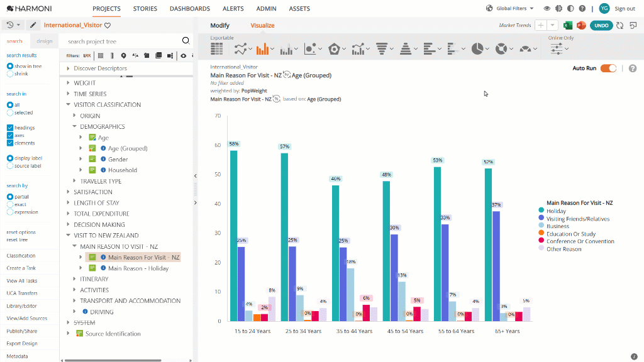Screen dimensions: 644x362
Task: Click the search magnifier icon
Action: click(186, 40)
